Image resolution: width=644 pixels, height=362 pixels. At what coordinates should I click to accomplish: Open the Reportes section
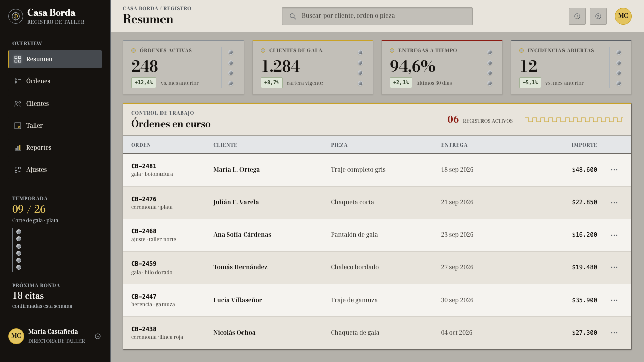pos(55,148)
